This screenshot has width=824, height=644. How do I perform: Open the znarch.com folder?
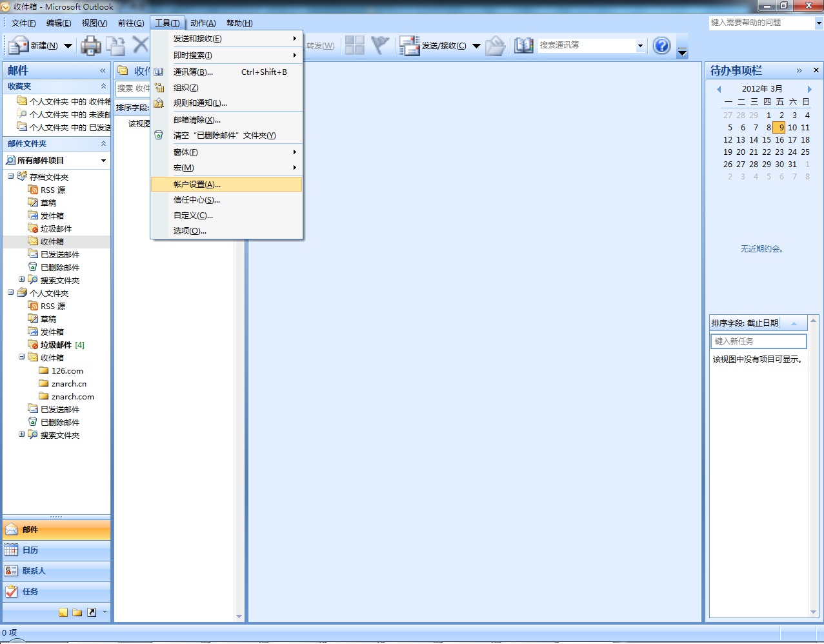pos(73,396)
